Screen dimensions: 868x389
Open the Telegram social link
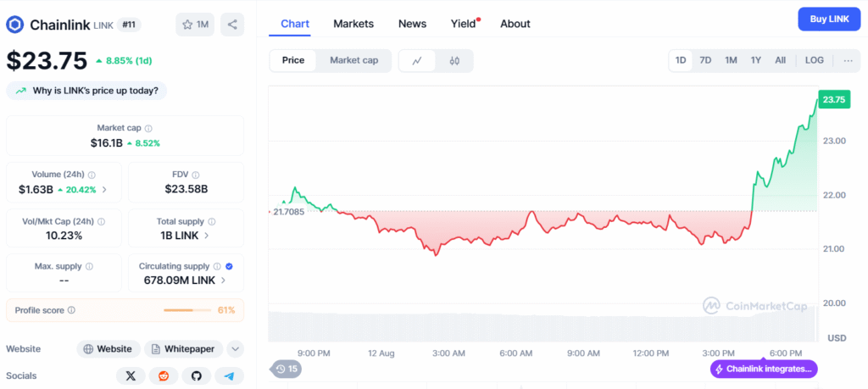coord(229,376)
